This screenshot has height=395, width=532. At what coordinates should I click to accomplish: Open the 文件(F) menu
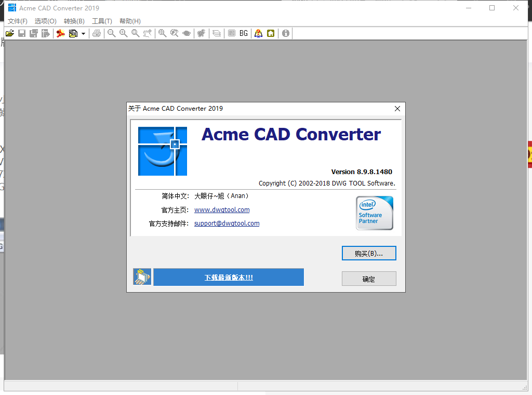18,21
